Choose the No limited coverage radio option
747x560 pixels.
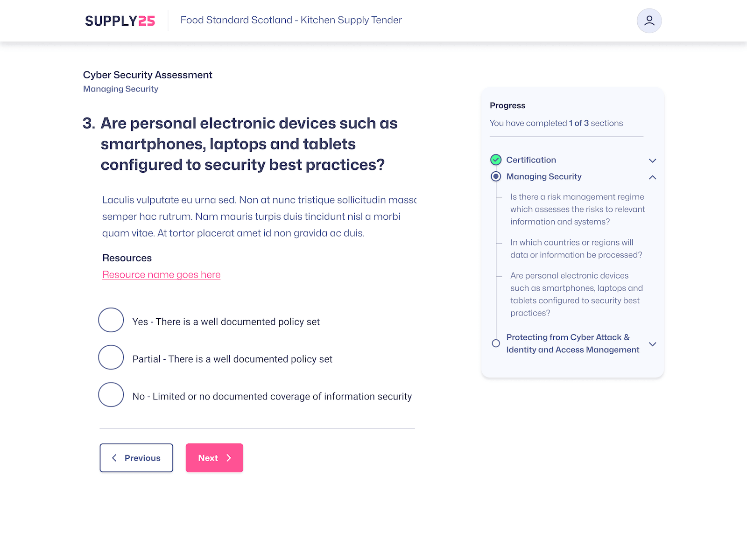pyautogui.click(x=111, y=395)
